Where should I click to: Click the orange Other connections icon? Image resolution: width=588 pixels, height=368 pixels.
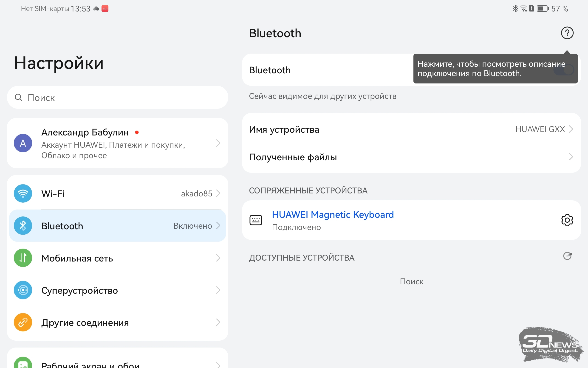pyautogui.click(x=23, y=322)
